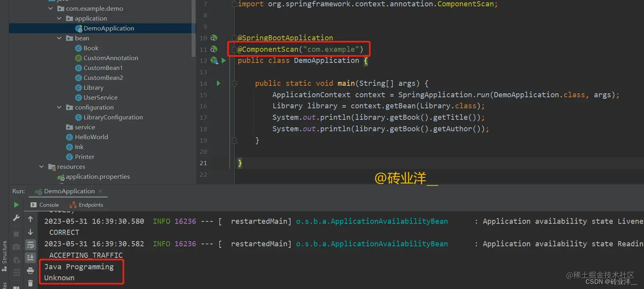This screenshot has height=289, width=644.
Task: Click class icon next to Book
Action: coord(78,48)
